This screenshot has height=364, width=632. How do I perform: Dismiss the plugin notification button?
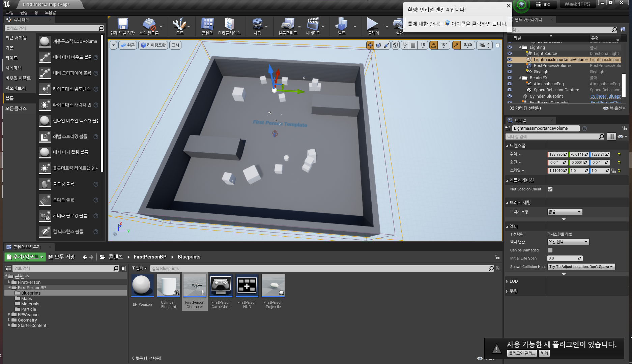(x=544, y=353)
